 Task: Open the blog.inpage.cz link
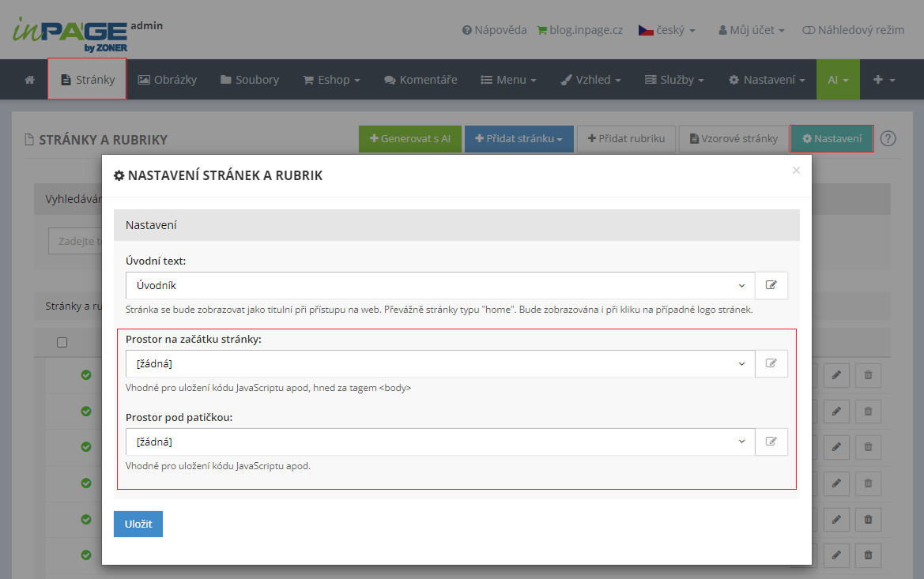click(x=579, y=30)
